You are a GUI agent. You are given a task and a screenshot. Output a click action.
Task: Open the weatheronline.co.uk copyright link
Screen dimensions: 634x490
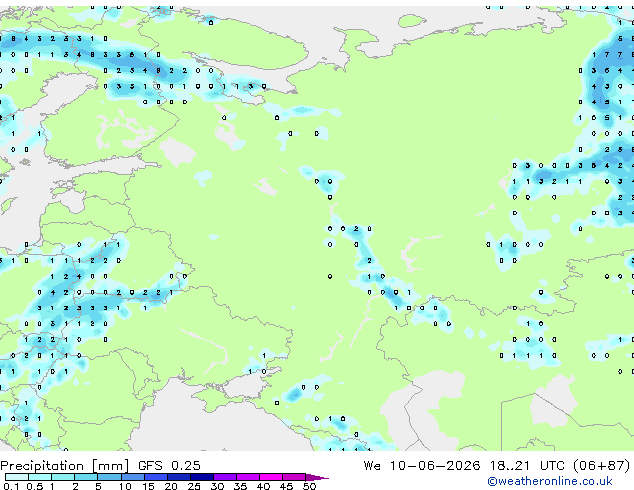[549, 481]
